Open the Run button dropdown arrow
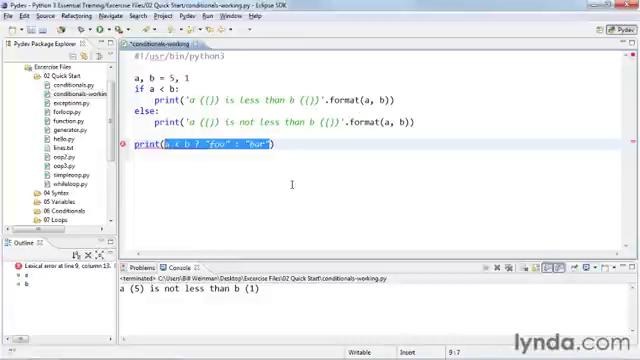 (x=109, y=30)
